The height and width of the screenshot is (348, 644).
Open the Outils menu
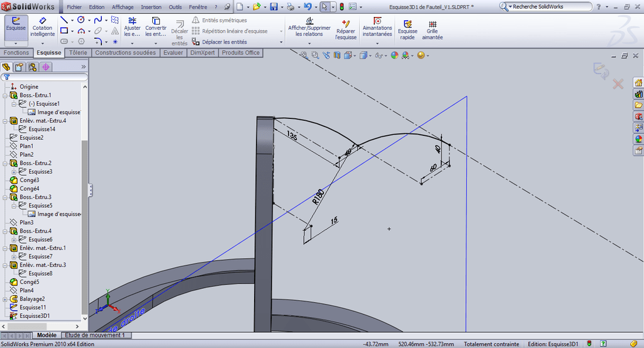(x=175, y=7)
